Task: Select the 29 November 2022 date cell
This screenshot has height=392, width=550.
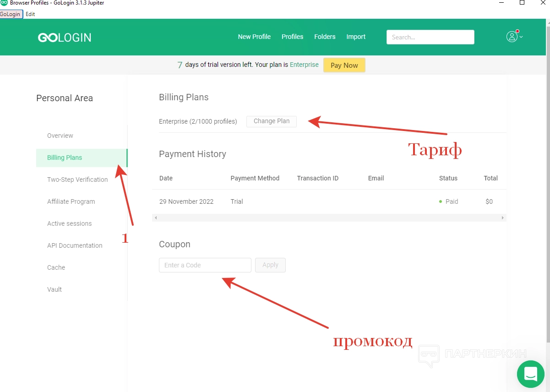Action: pyautogui.click(x=186, y=201)
